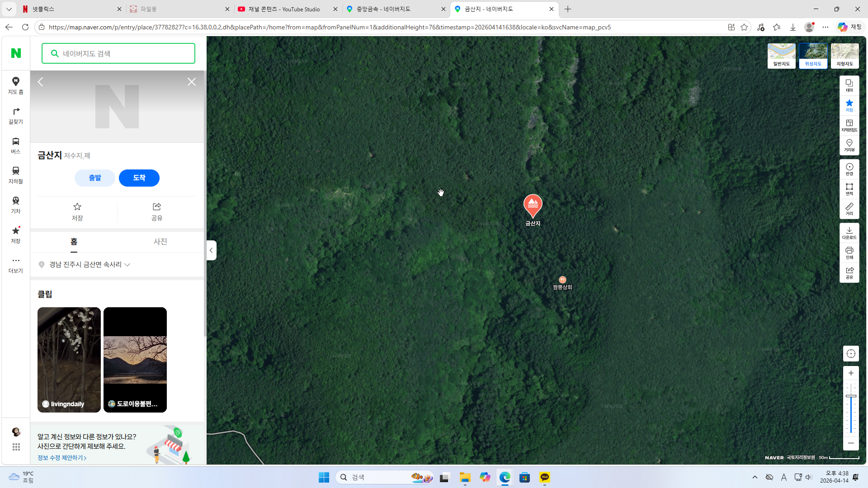Select the 위성지도 satellite map type

tap(813, 56)
